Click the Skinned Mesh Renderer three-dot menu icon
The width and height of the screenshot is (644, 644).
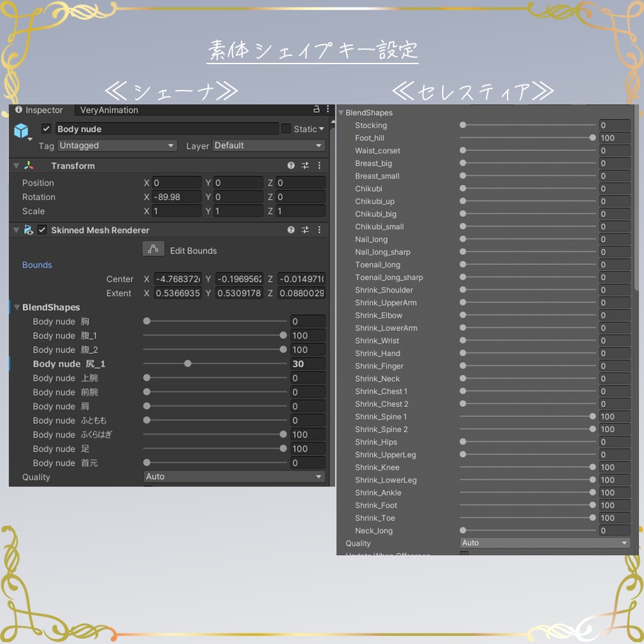pos(319,230)
